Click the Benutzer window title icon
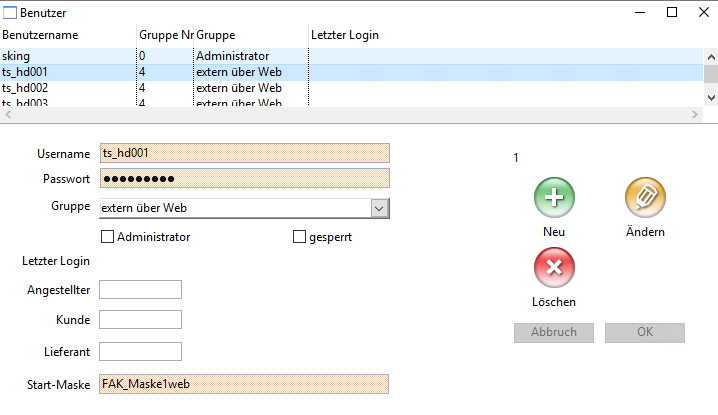Viewport: 718px width, 415px height. (x=10, y=13)
